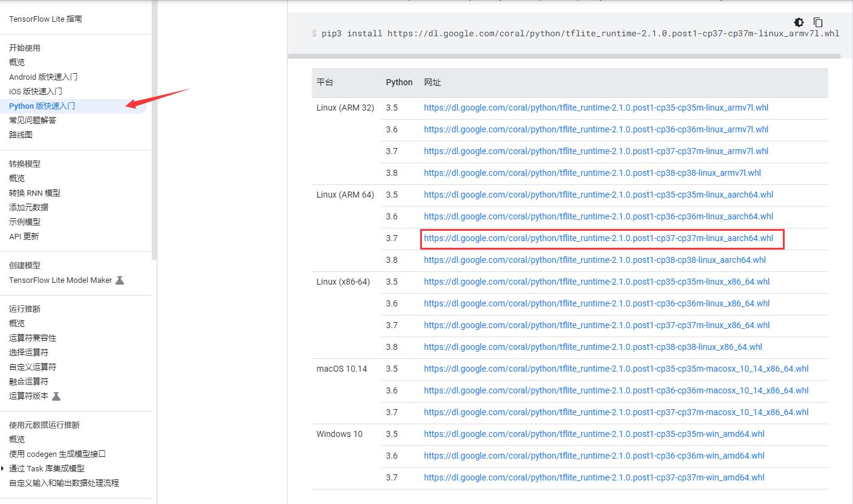Go to 使用 codegen 生成模型接口

pos(57,454)
